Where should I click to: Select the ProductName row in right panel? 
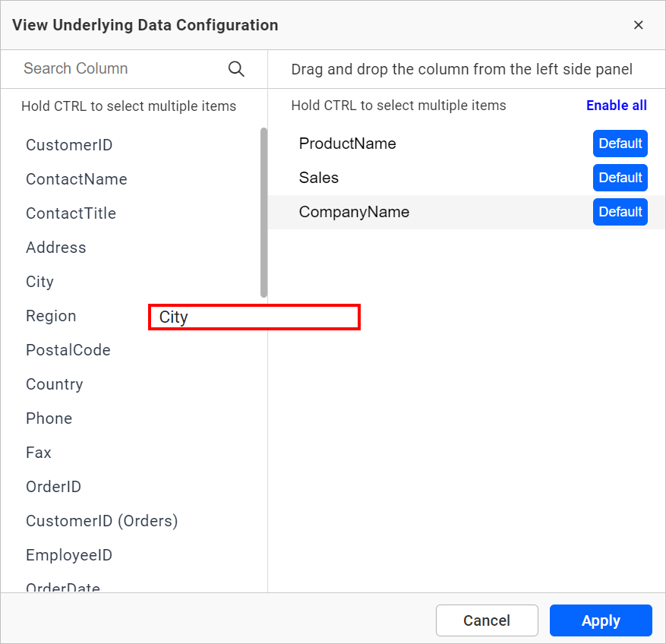[348, 144]
